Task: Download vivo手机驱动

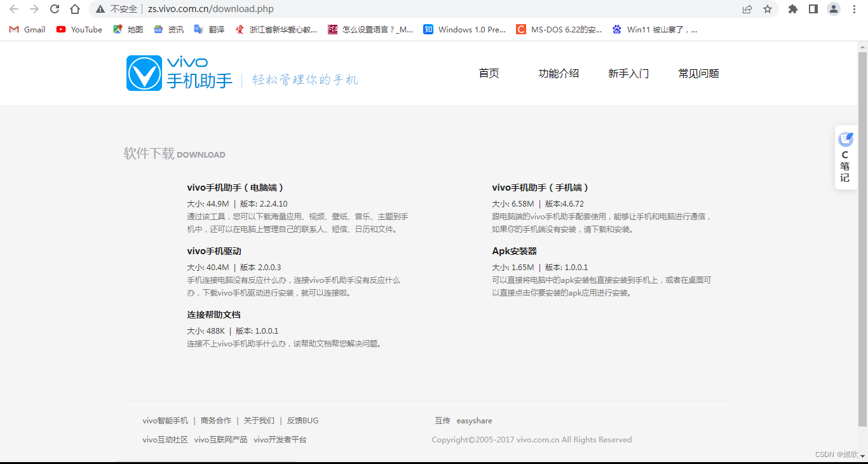Action: (214, 251)
